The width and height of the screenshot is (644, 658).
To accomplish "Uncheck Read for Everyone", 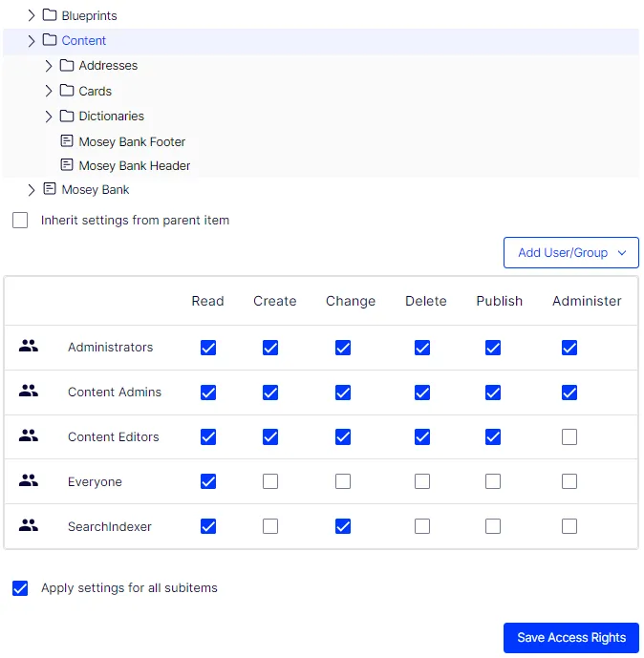I will tap(208, 481).
